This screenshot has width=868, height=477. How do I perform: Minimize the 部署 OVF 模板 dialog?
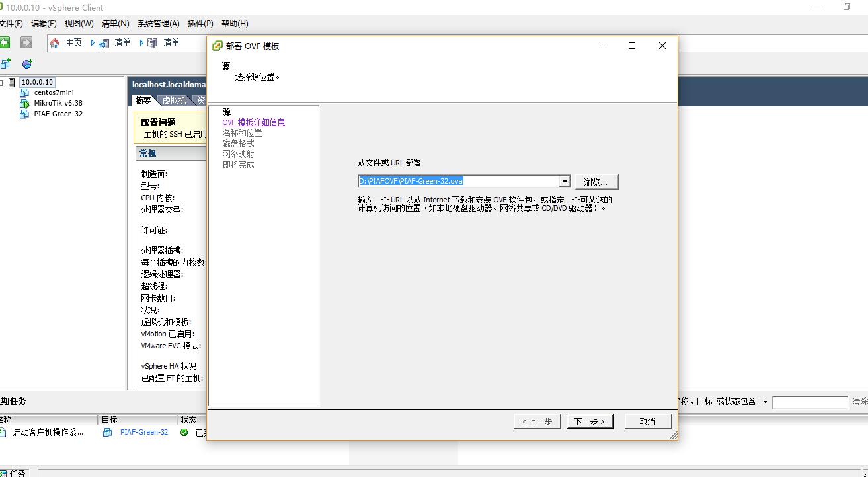click(602, 46)
